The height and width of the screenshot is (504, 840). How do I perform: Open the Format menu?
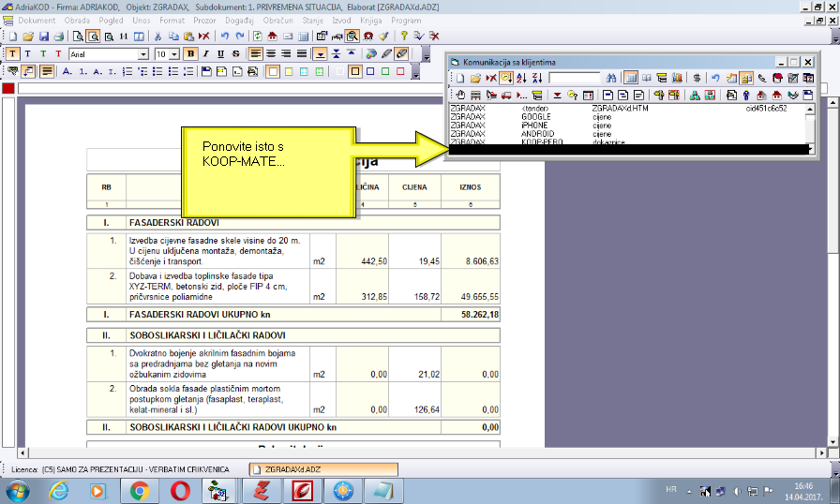[x=172, y=21]
